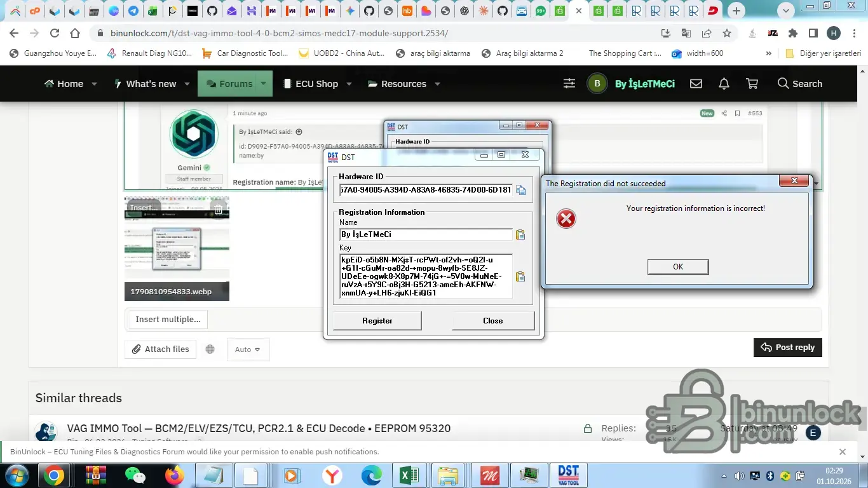Open the DST VAG Tool taskbar icon
Viewport: 868px width, 488px height.
(568, 475)
